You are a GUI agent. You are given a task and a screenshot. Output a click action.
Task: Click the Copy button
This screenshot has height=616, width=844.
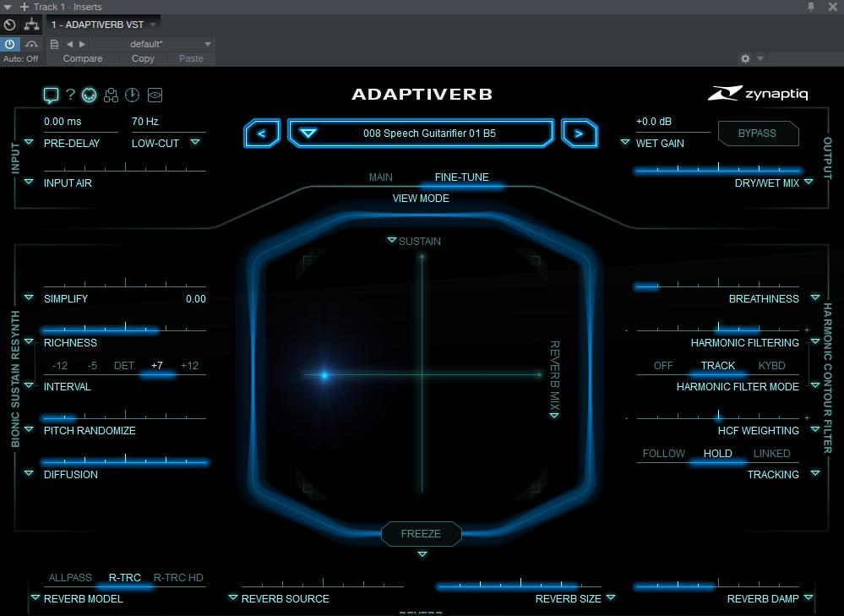click(x=143, y=58)
